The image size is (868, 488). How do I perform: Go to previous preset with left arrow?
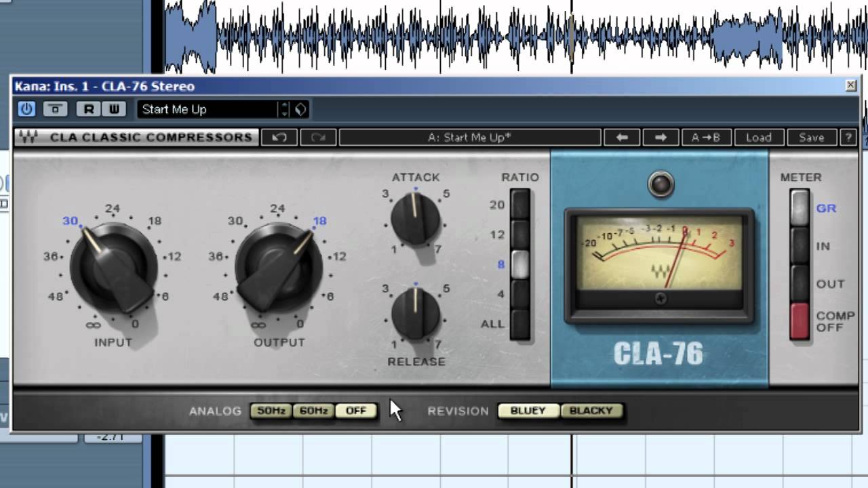(622, 137)
